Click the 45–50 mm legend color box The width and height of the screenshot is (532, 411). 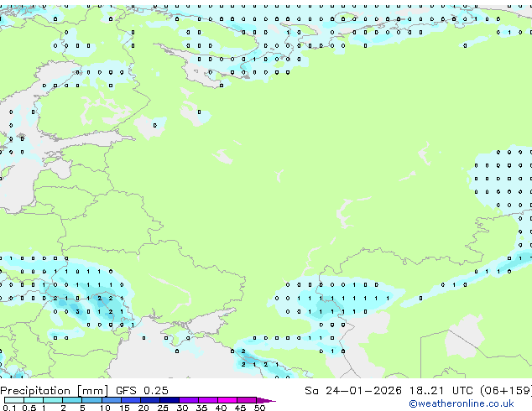[x=247, y=400]
